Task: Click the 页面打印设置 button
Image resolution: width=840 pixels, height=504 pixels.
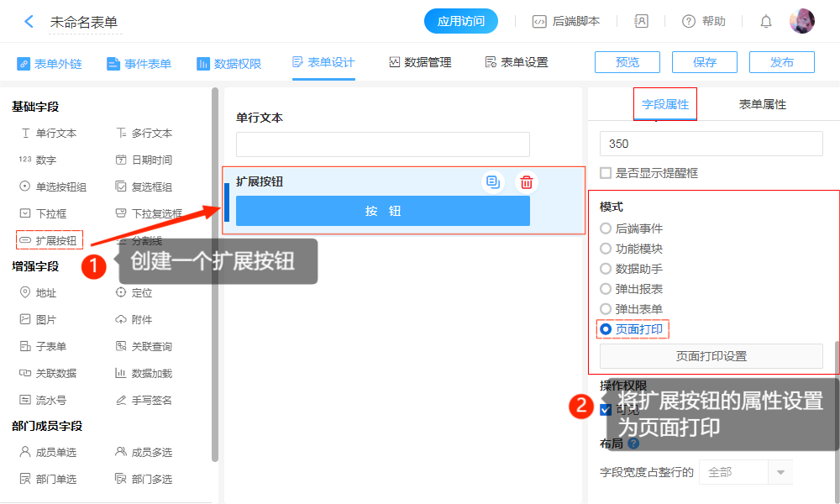Action: 711,356
